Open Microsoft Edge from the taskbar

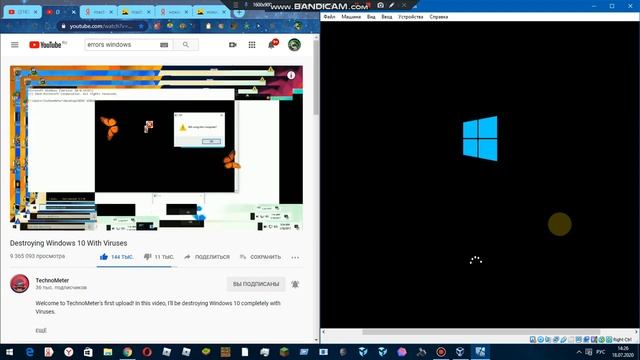[x=29, y=352]
